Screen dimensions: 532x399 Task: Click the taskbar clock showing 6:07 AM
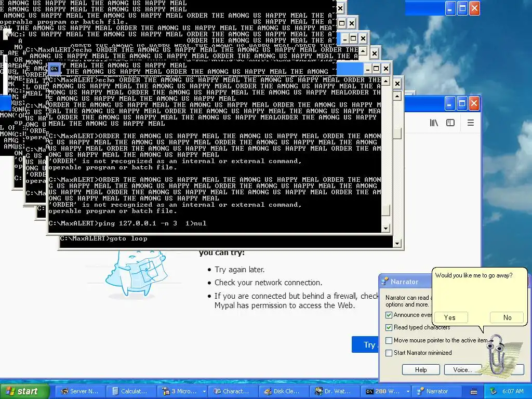point(513,391)
